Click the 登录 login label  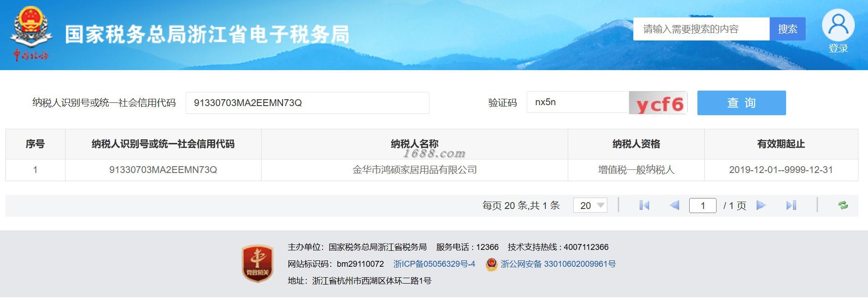tap(838, 48)
